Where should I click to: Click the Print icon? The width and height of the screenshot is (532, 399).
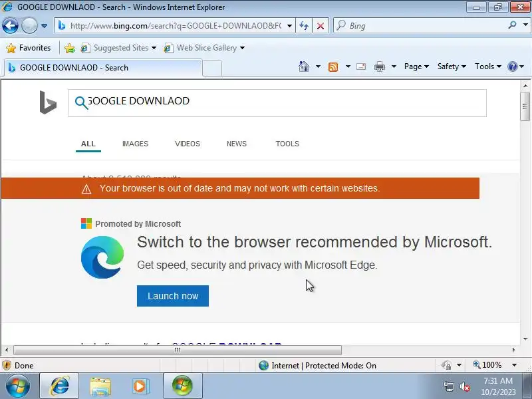380,66
